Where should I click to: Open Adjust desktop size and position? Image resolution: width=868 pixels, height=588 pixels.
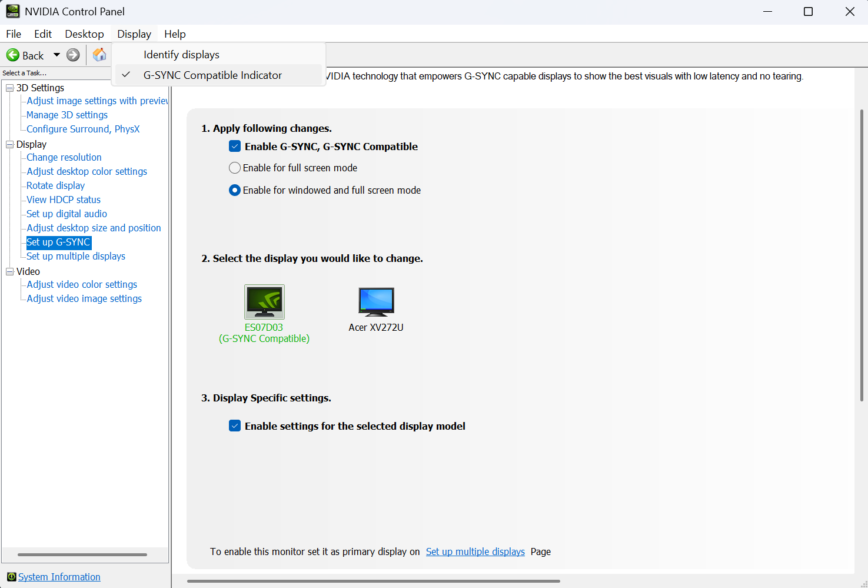(94, 228)
